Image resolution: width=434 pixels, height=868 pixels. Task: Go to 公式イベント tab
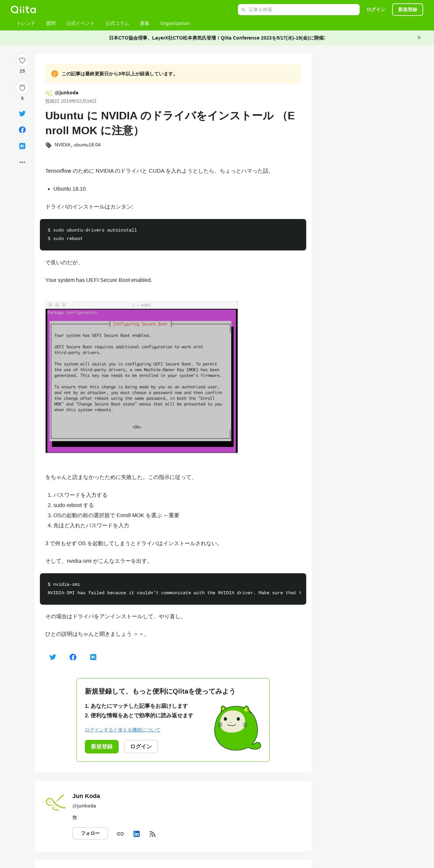[80, 23]
